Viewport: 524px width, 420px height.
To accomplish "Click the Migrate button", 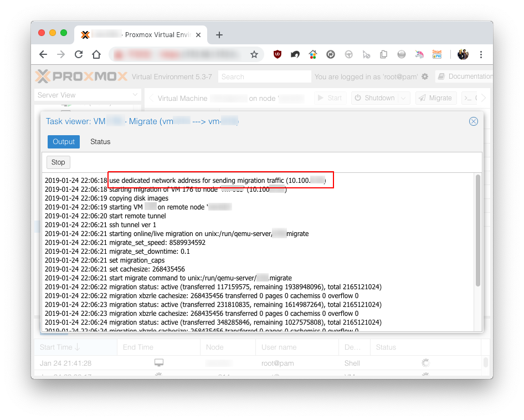I will [x=436, y=98].
